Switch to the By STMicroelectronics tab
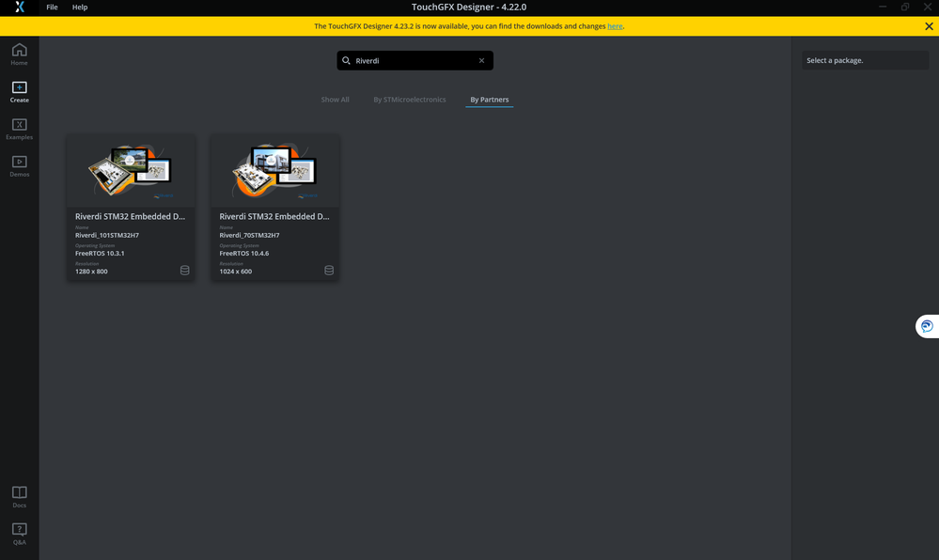This screenshot has height=560, width=939. click(x=410, y=100)
